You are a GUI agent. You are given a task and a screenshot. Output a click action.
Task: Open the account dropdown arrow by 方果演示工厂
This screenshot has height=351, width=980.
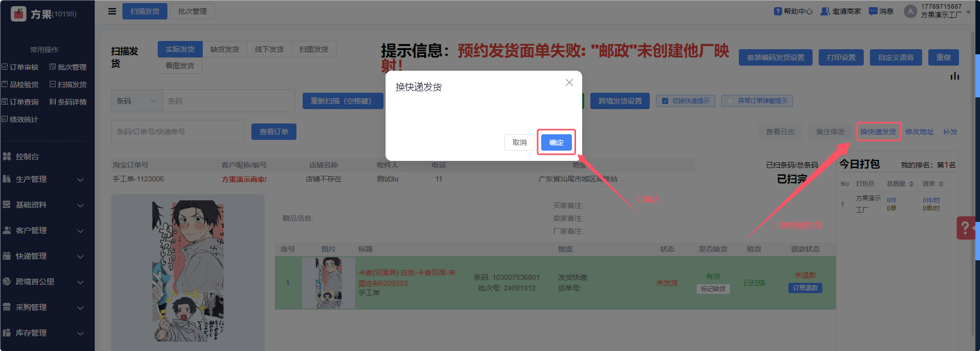click(968, 12)
